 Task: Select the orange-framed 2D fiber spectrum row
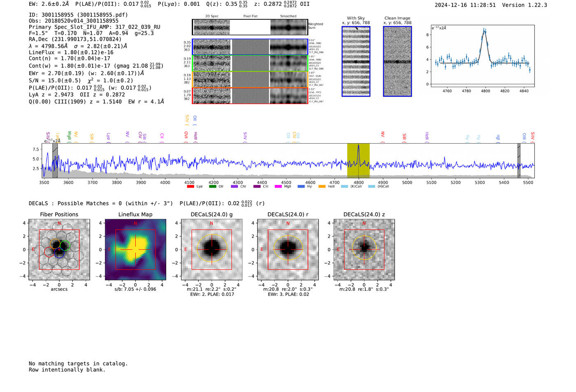click(250, 79)
